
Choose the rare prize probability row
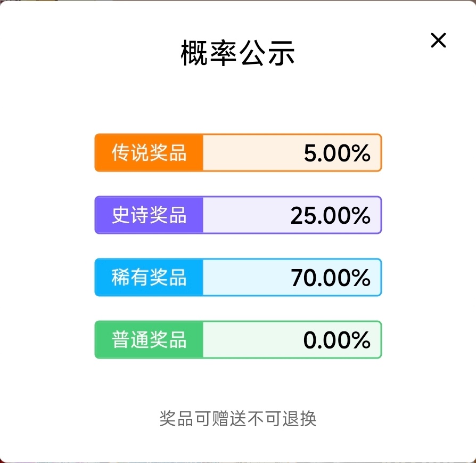pyautogui.click(x=238, y=278)
